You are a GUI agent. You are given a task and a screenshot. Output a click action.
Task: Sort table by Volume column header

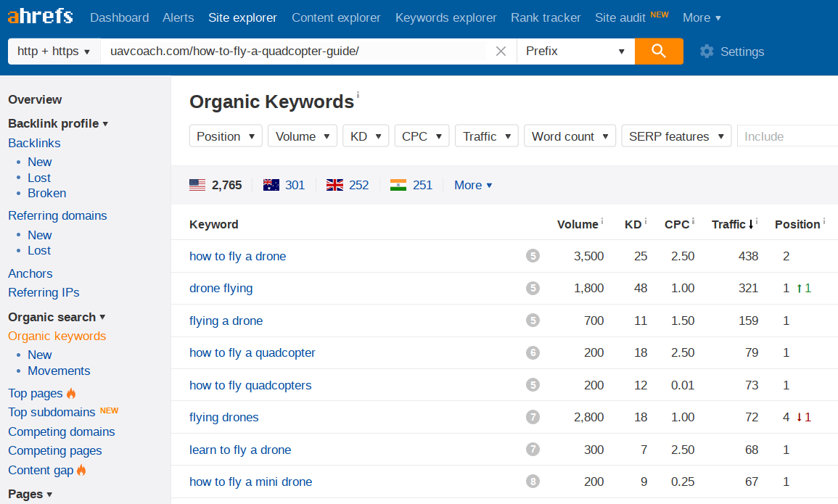578,224
